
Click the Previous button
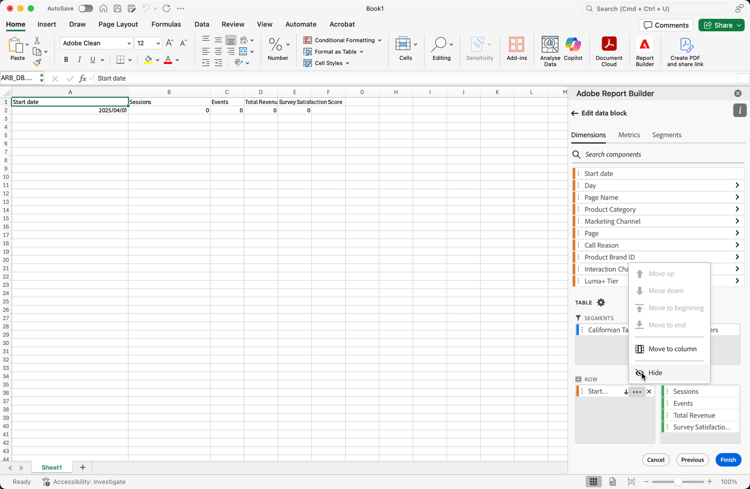pos(692,460)
